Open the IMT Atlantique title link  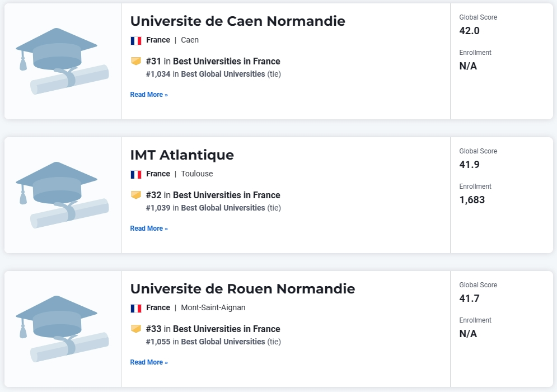point(182,155)
